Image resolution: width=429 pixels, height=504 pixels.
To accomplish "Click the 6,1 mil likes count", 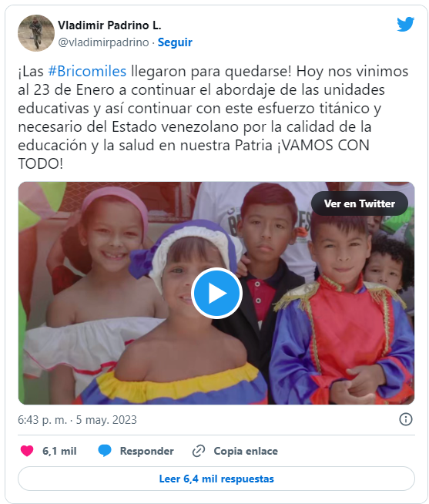I will (59, 451).
